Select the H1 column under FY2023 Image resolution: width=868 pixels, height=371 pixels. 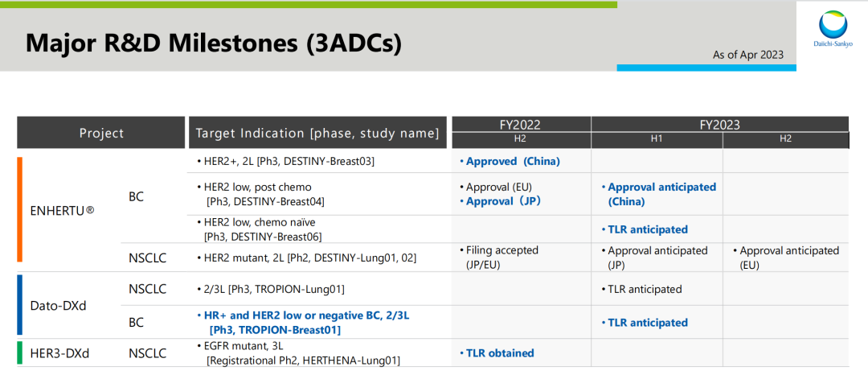coord(657,139)
